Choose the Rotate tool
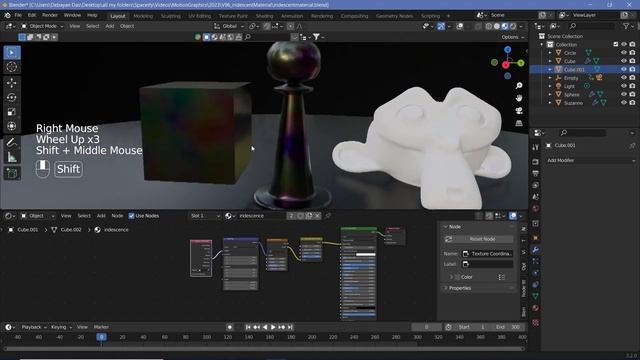The width and height of the screenshot is (640, 360). click(12, 97)
